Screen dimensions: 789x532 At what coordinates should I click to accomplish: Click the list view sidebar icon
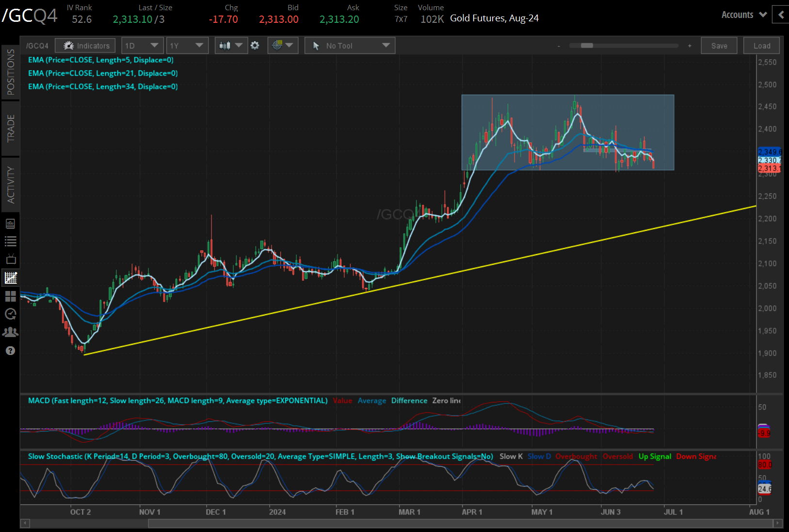(x=10, y=241)
